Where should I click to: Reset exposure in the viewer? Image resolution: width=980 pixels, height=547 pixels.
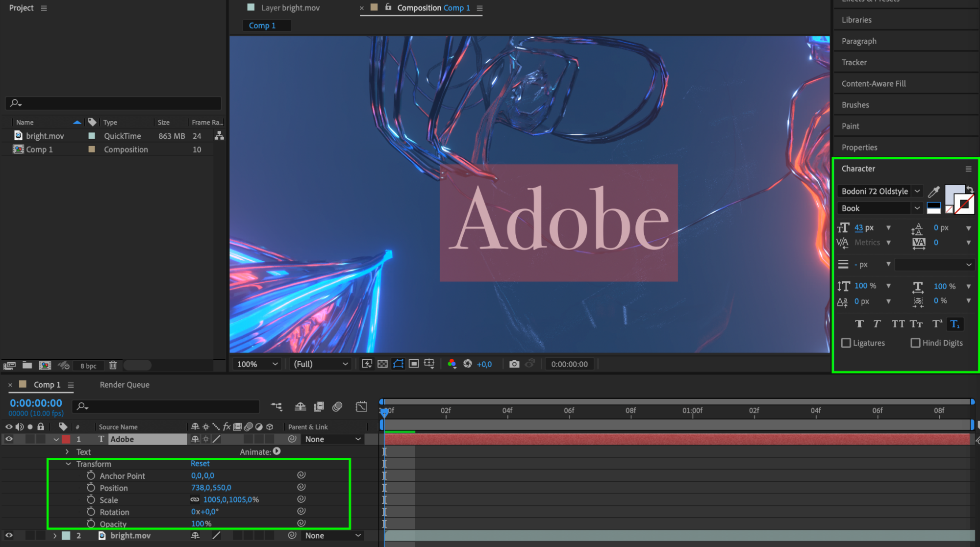468,364
